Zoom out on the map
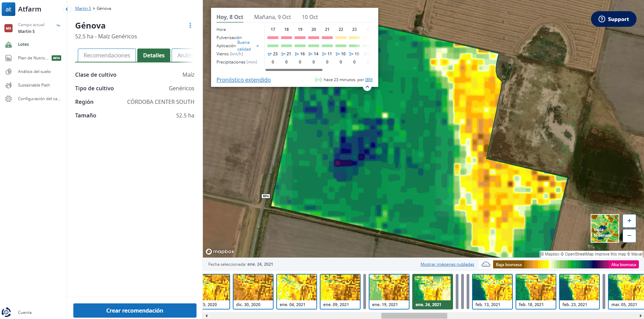 coord(629,236)
